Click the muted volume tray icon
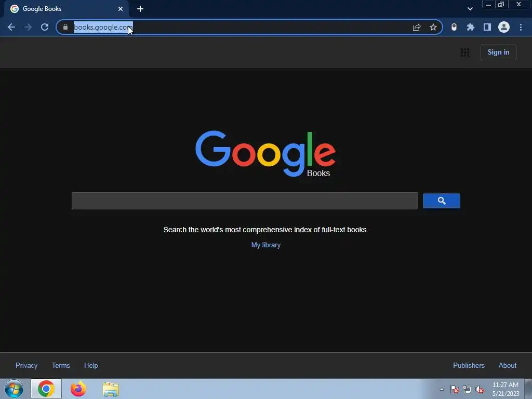The image size is (532, 399). click(480, 390)
